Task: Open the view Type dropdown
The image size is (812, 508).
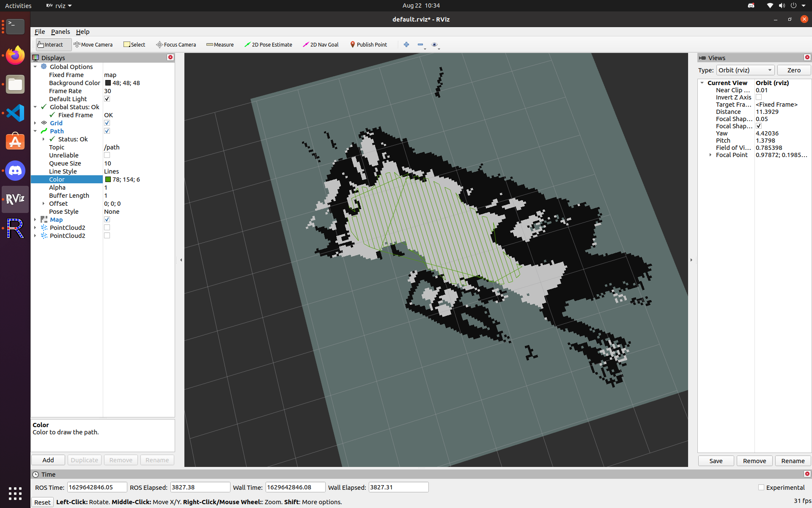Action: (745, 70)
